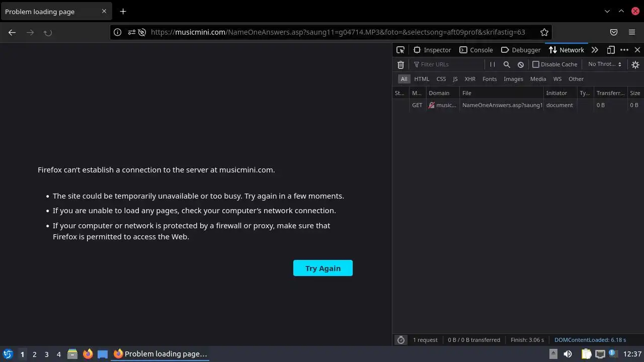Open site information icon in address bar
This screenshot has width=644, height=362.
coord(117,32)
